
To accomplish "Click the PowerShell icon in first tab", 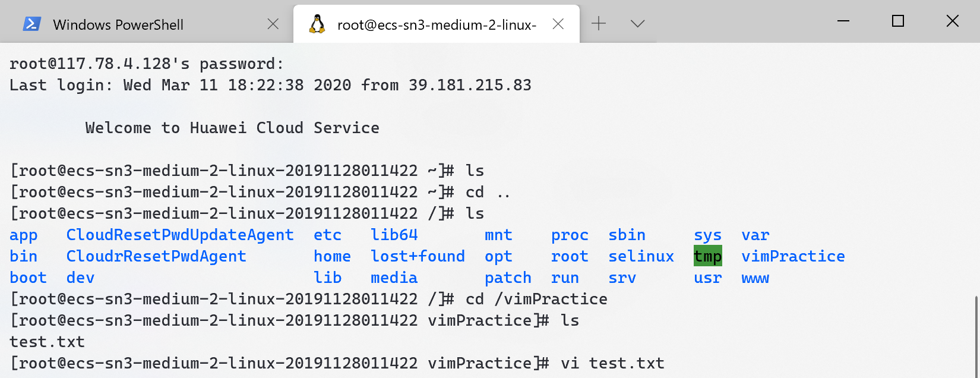I will click(31, 24).
